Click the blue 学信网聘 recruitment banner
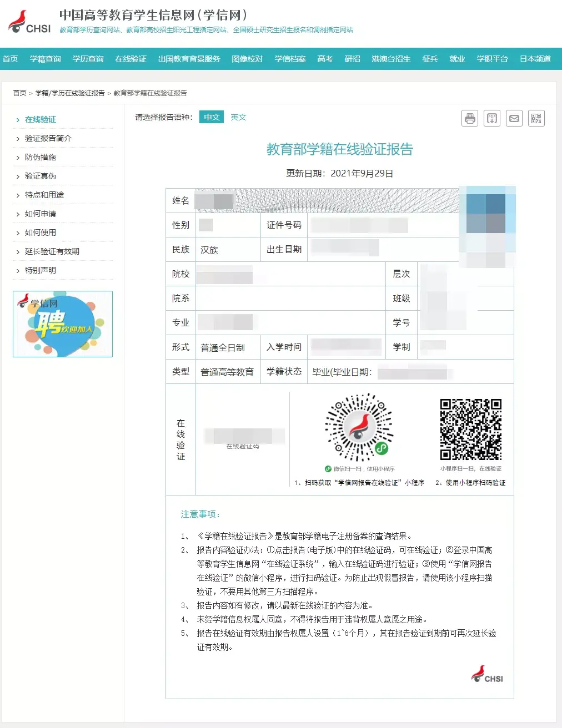 point(62,324)
